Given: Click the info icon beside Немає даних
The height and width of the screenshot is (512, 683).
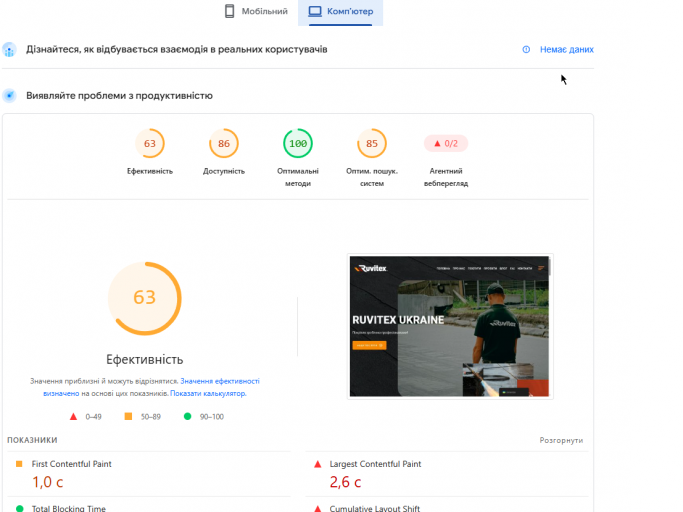Looking at the screenshot, I should point(526,50).
